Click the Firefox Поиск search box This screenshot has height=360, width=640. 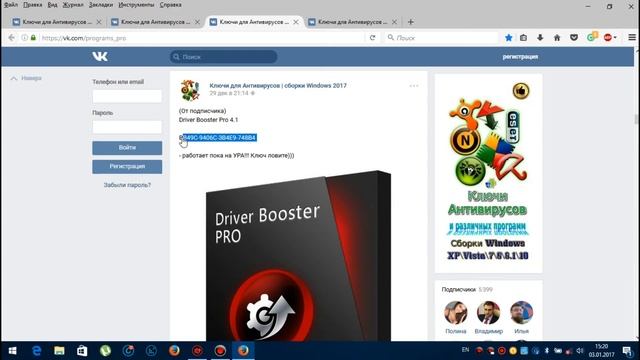click(x=442, y=38)
